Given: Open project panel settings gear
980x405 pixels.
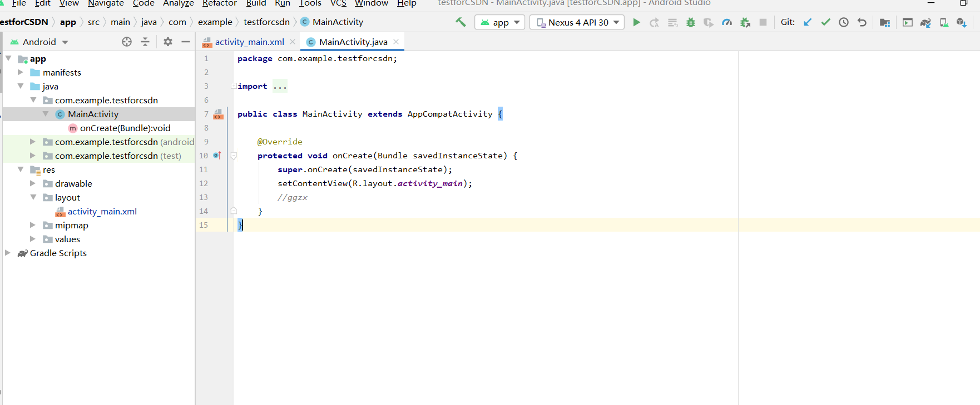Looking at the screenshot, I should (168, 42).
